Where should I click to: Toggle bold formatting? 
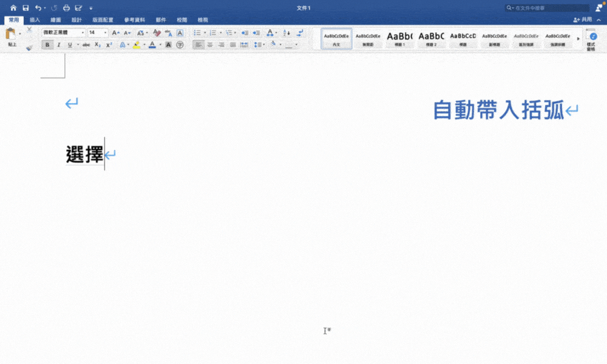(47, 45)
